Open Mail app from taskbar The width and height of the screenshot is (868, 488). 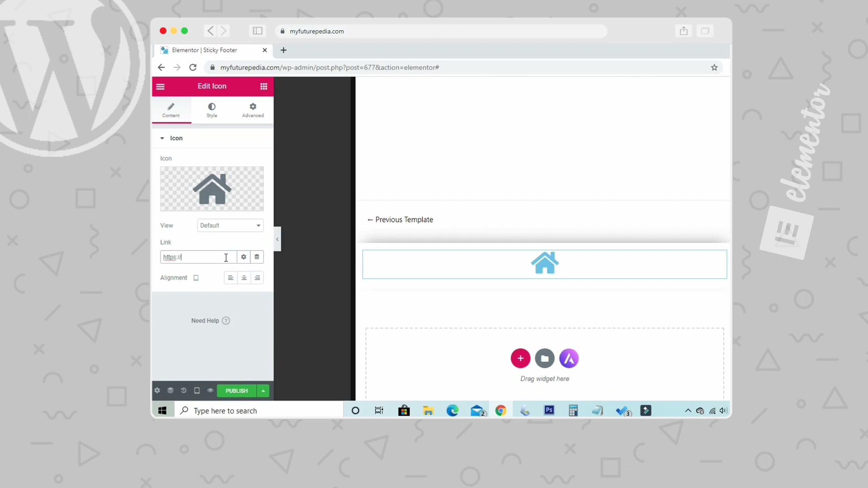coord(478,410)
